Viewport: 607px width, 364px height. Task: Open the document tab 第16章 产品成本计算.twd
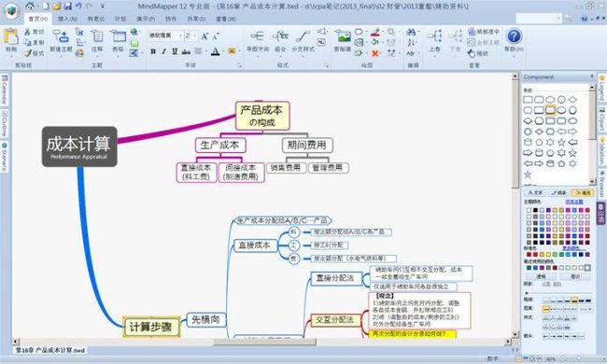click(49, 350)
